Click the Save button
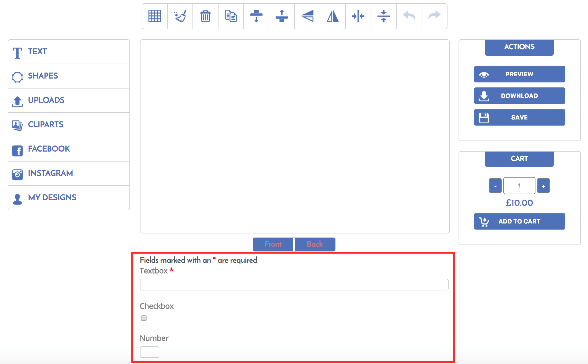The image size is (588, 364). coord(519,117)
